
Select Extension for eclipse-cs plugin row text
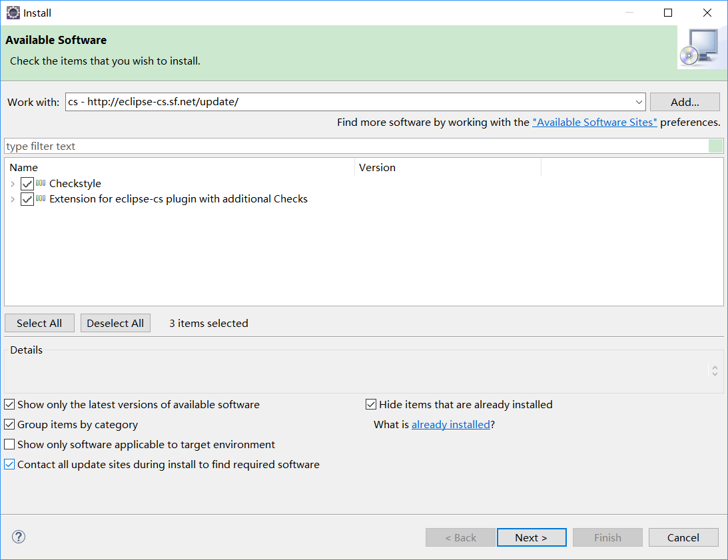point(179,198)
